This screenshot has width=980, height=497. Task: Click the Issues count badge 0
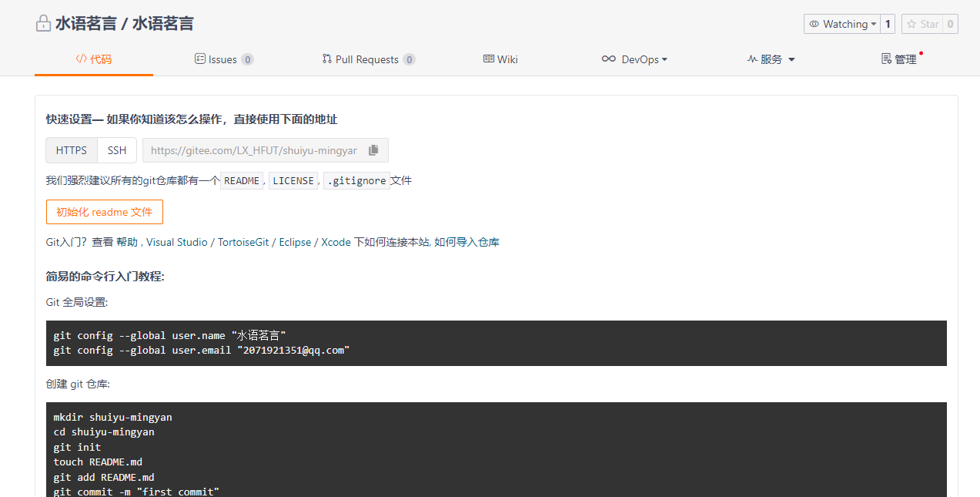(x=247, y=59)
